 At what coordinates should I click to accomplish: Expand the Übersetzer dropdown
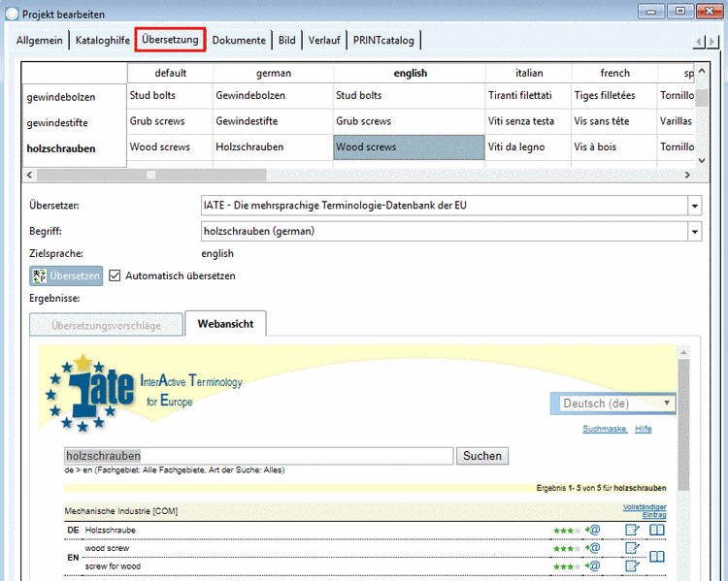click(x=695, y=206)
